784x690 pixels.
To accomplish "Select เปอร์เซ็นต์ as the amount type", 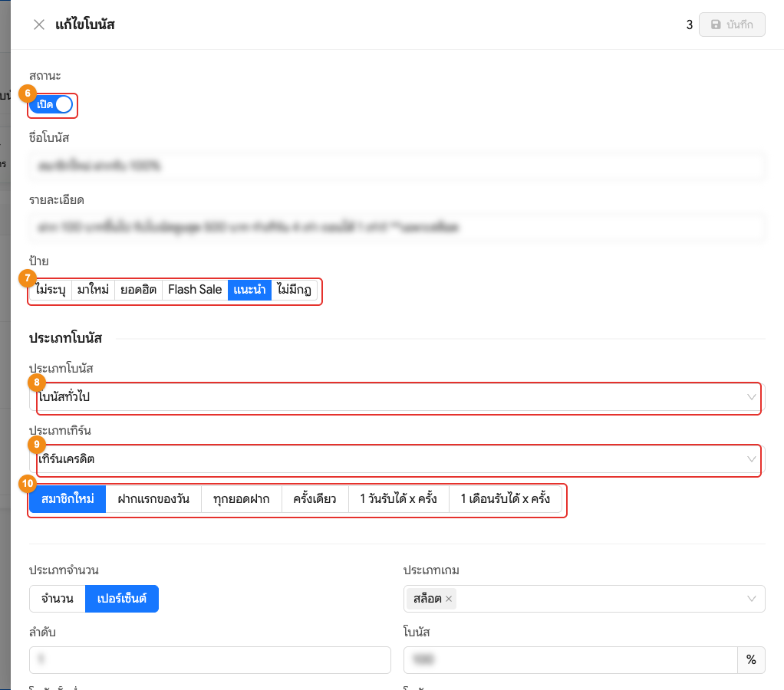I will point(122,599).
